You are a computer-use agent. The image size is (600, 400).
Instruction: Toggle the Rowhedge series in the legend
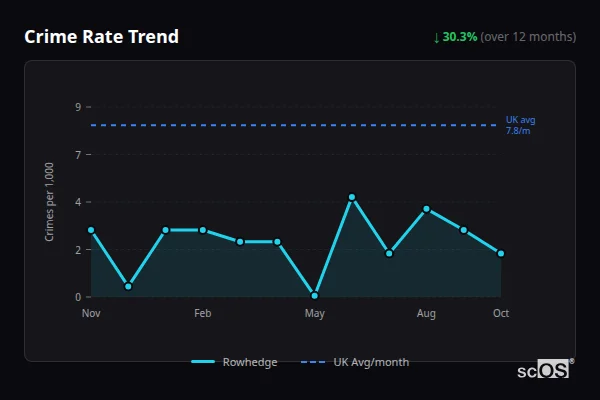point(234,362)
